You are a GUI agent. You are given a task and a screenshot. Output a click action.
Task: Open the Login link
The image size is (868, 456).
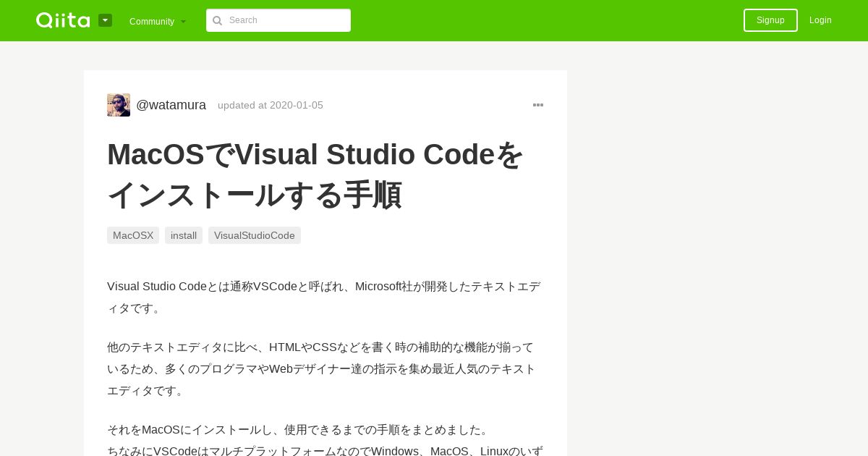coord(820,20)
